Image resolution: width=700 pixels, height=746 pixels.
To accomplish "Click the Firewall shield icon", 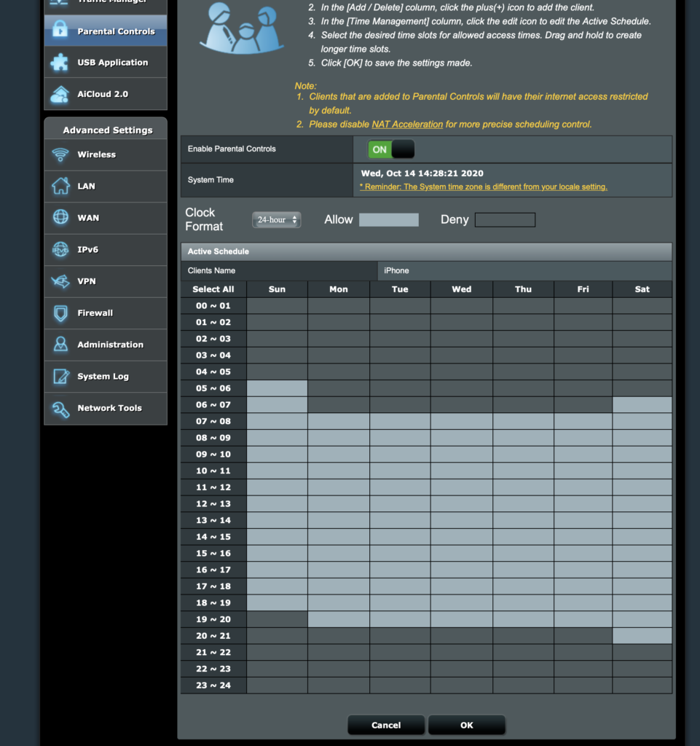I will (60, 313).
